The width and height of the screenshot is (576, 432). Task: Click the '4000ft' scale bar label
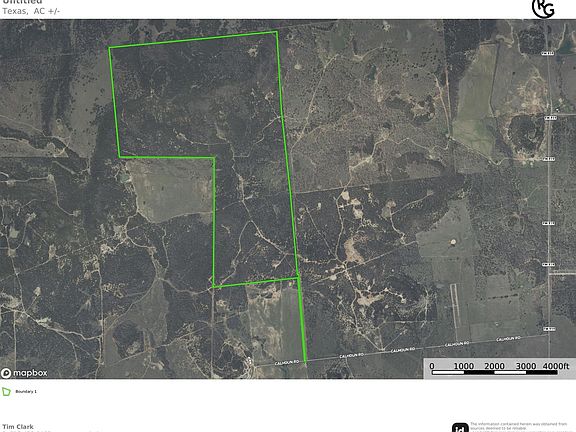[556, 366]
